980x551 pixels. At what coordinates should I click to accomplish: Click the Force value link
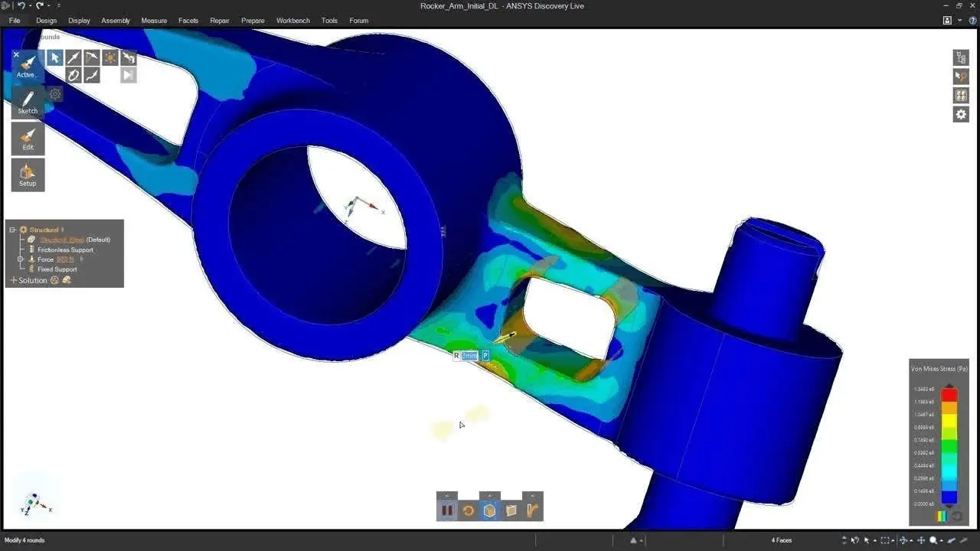(x=65, y=259)
